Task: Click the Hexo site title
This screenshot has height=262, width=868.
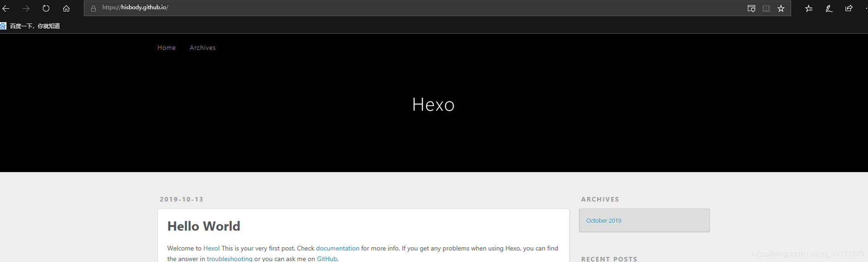Action: click(x=433, y=105)
